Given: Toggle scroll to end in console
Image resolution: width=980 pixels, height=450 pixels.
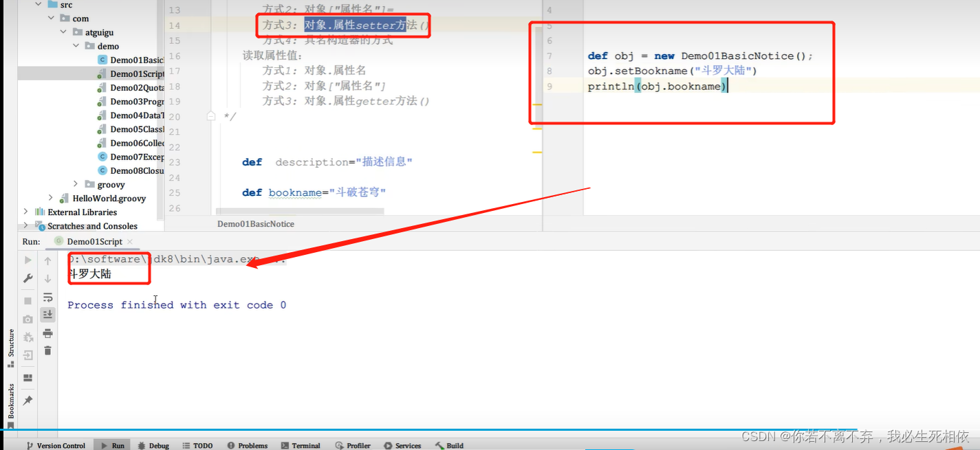Looking at the screenshot, I should click(47, 315).
